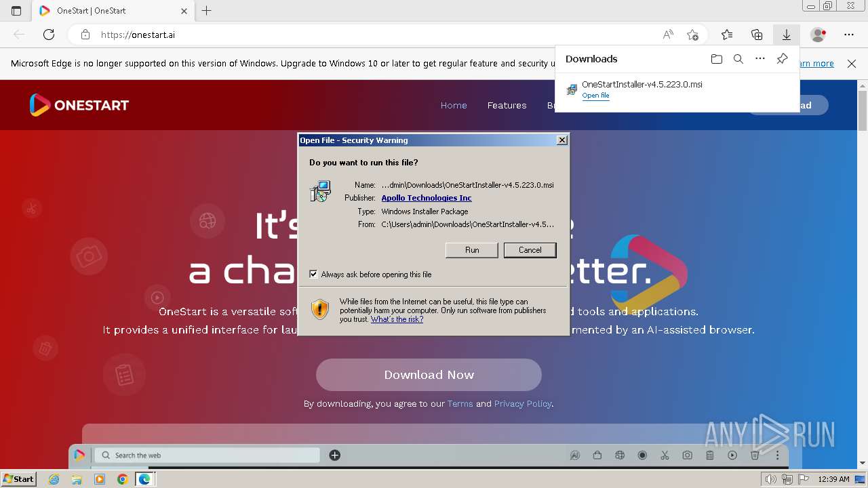Click the Edge tab actions icon
The height and width of the screenshot is (488, 868).
click(x=16, y=11)
